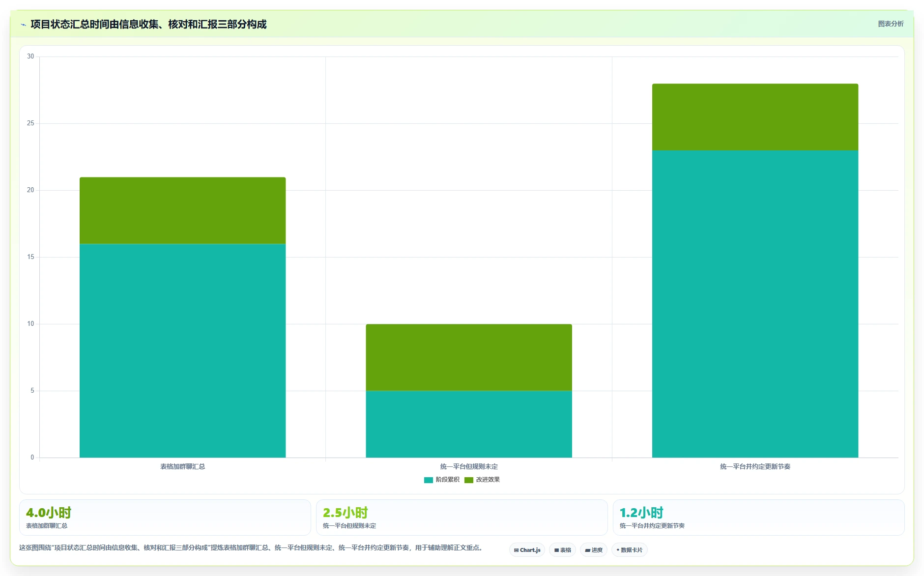Click the 图表分析 tag in header
This screenshot has height=576, width=924.
click(x=891, y=24)
